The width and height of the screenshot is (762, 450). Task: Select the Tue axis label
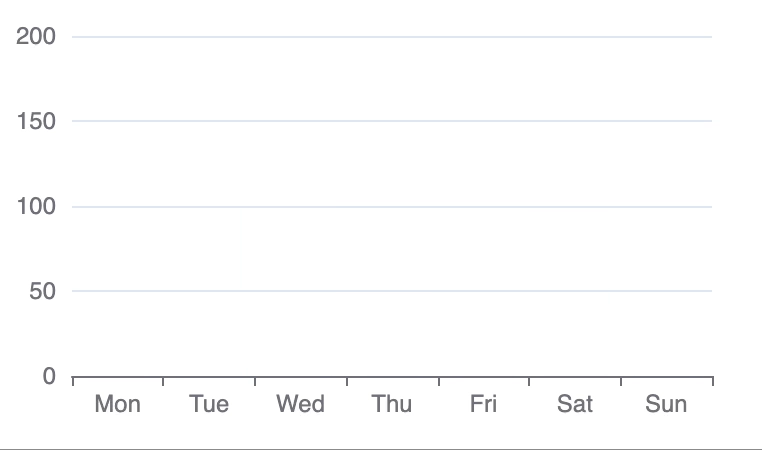pos(209,404)
